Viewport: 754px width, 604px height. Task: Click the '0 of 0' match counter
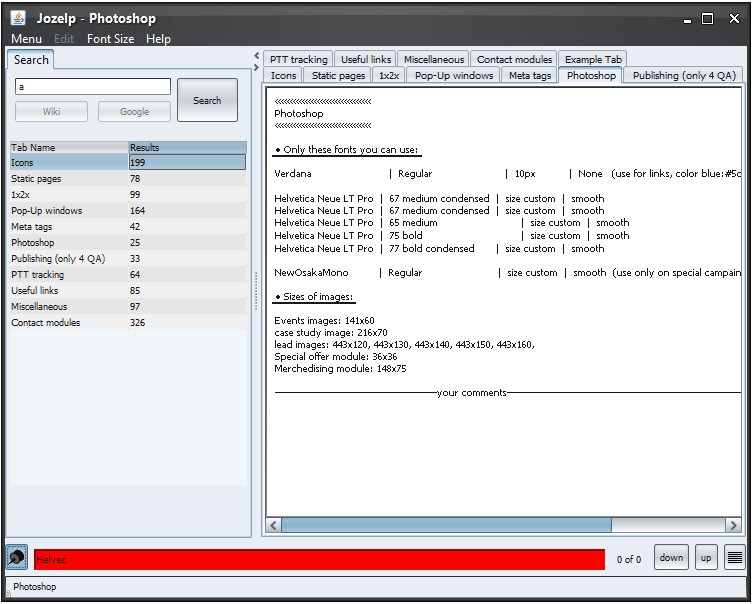coord(629,559)
